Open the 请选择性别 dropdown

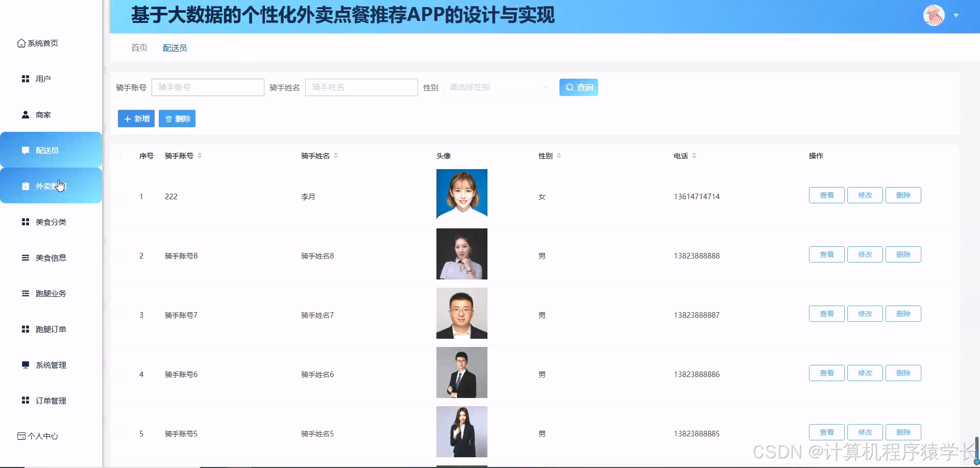[x=498, y=87]
